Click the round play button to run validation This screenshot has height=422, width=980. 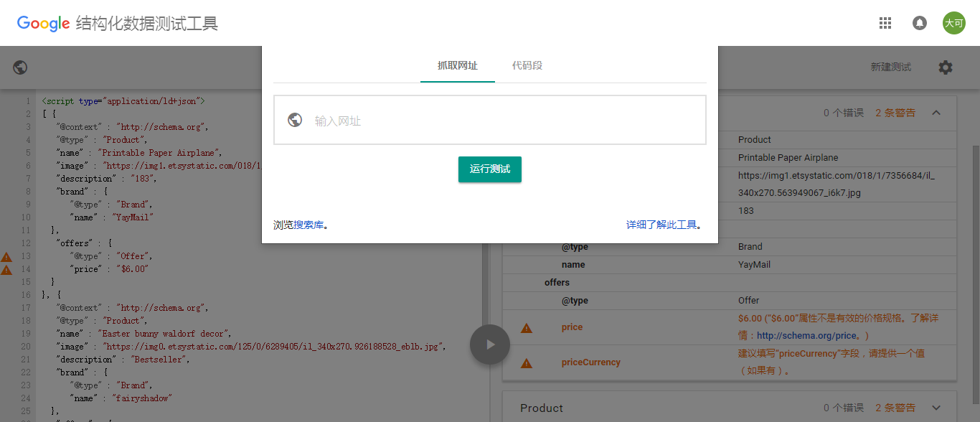point(489,344)
